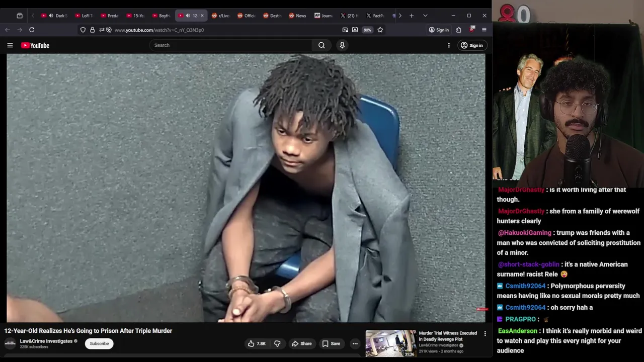Open the YouTube guide hamburger menu
The height and width of the screenshot is (362, 644).
[x=10, y=45]
